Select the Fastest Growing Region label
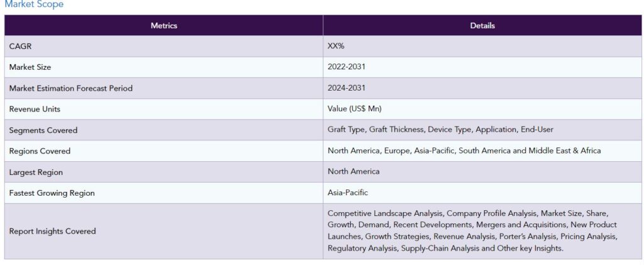 tap(52, 193)
